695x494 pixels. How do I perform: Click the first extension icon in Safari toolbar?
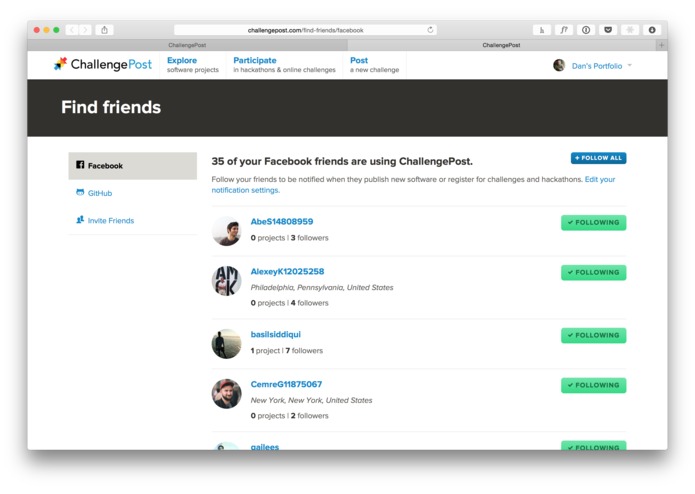(x=542, y=30)
